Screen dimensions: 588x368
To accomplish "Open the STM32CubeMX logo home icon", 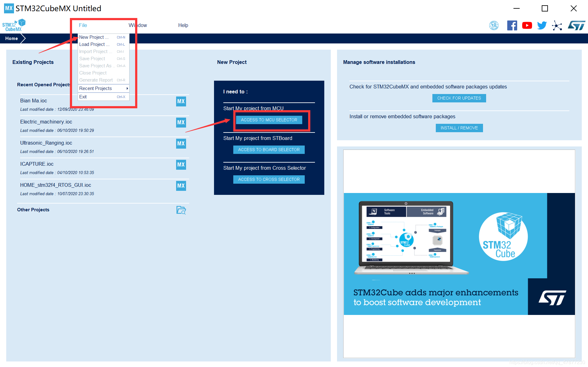I will (14, 25).
